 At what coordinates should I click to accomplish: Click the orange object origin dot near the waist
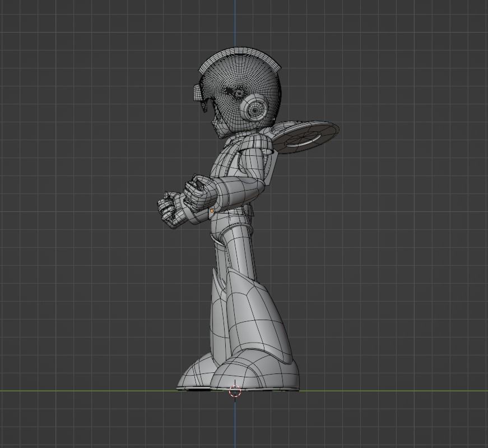[x=212, y=211]
